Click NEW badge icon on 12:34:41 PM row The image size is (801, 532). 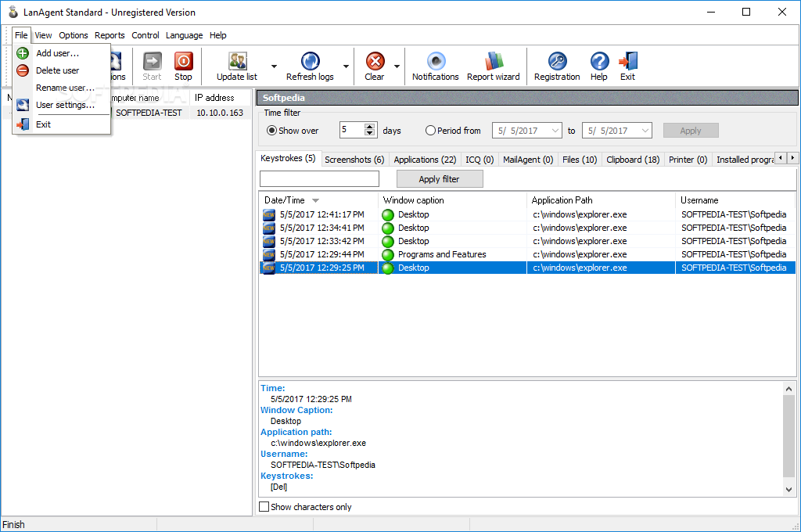tap(269, 228)
